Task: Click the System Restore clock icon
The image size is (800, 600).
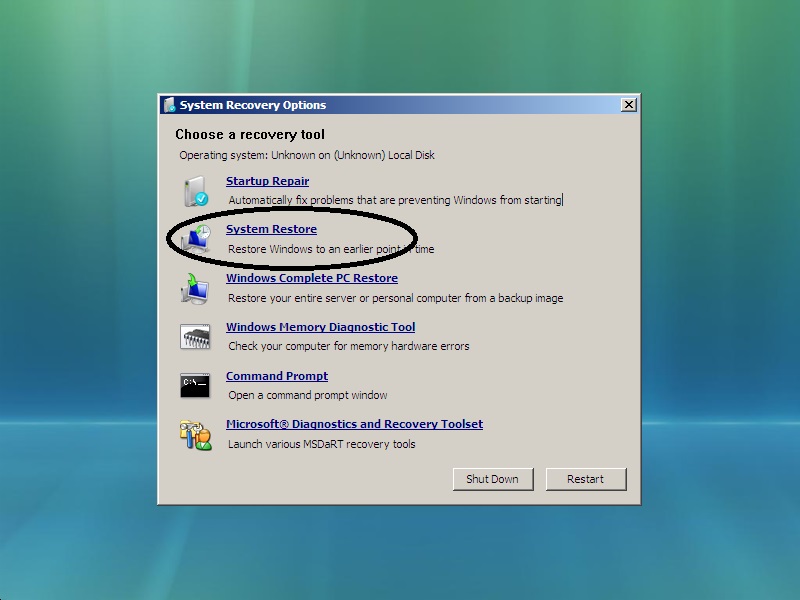Action: pyautogui.click(x=196, y=239)
